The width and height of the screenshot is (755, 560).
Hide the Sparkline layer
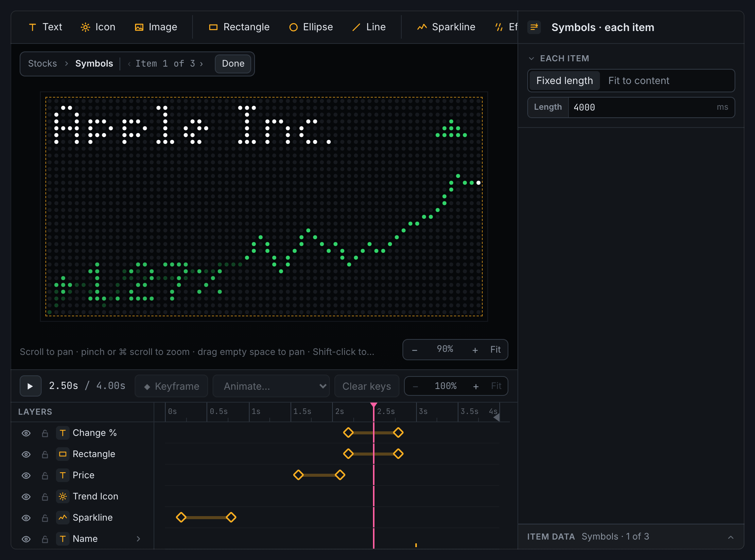[x=26, y=518]
